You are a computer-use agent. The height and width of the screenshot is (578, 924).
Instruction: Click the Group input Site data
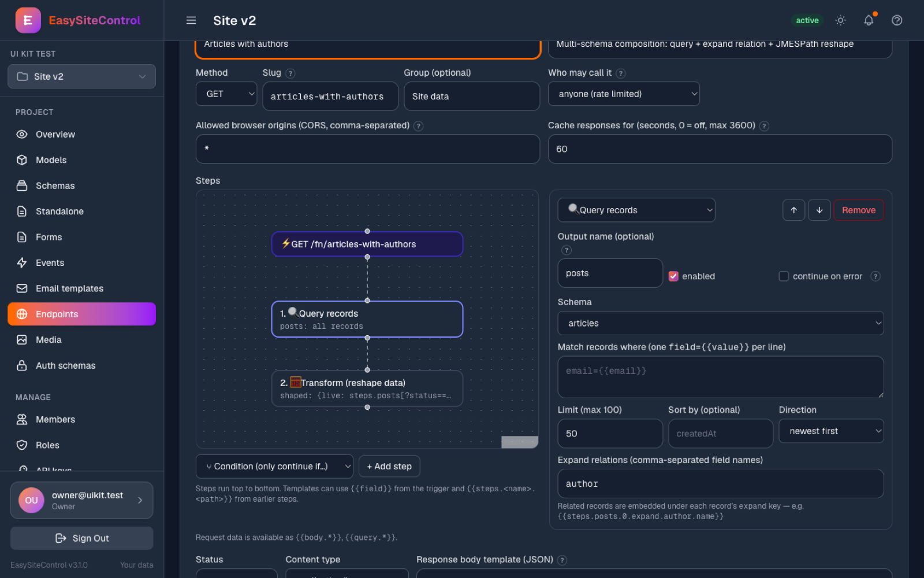[x=472, y=96]
